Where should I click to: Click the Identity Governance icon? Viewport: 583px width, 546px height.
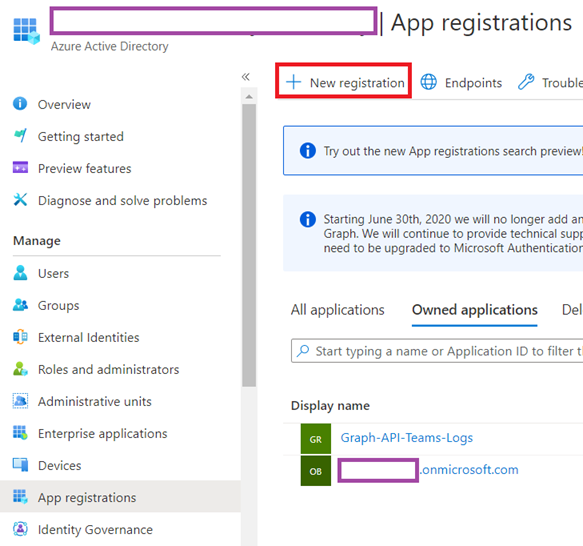pos(20,529)
